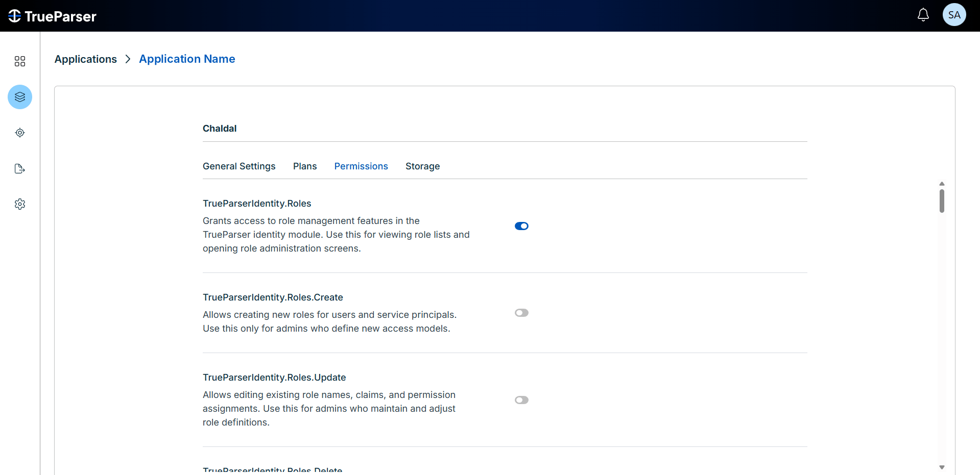Open the dashboard grid icon in sidebar
The width and height of the screenshot is (980, 475).
tap(20, 61)
